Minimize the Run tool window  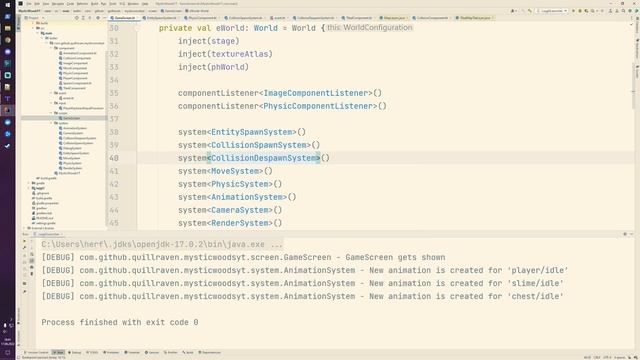[x=632, y=234]
